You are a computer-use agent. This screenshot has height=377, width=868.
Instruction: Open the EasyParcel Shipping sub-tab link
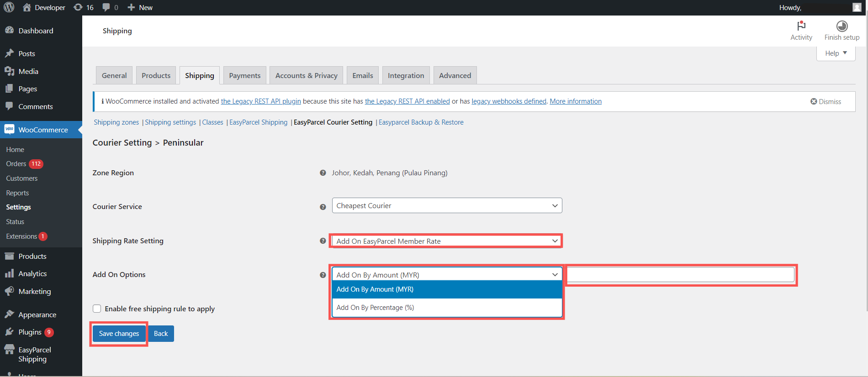click(259, 122)
